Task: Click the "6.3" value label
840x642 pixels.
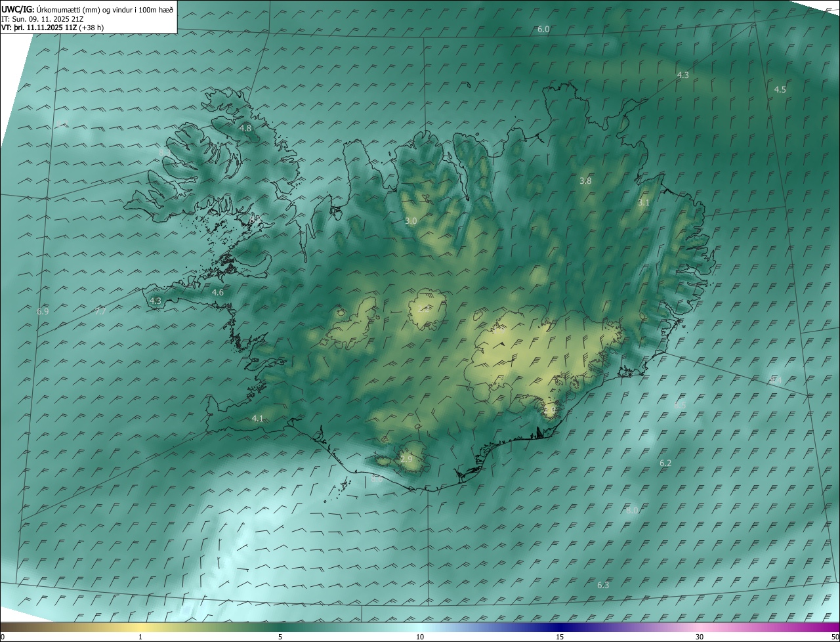Action: [x=604, y=585]
